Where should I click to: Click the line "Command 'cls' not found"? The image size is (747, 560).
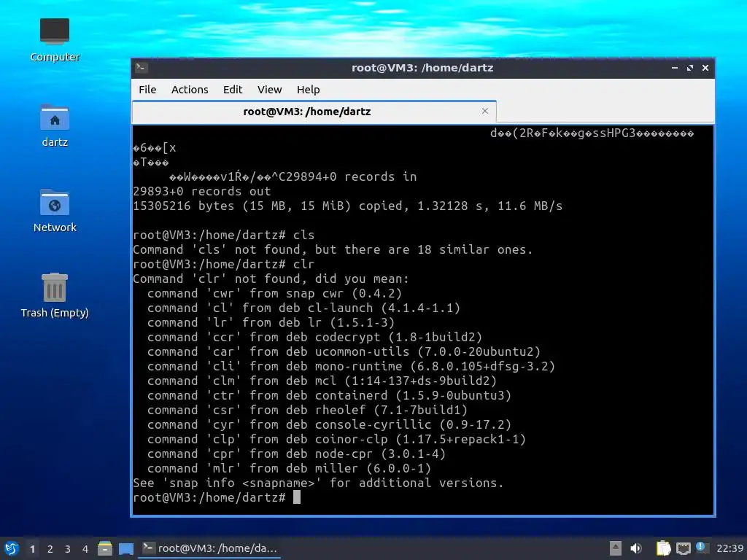(333, 249)
